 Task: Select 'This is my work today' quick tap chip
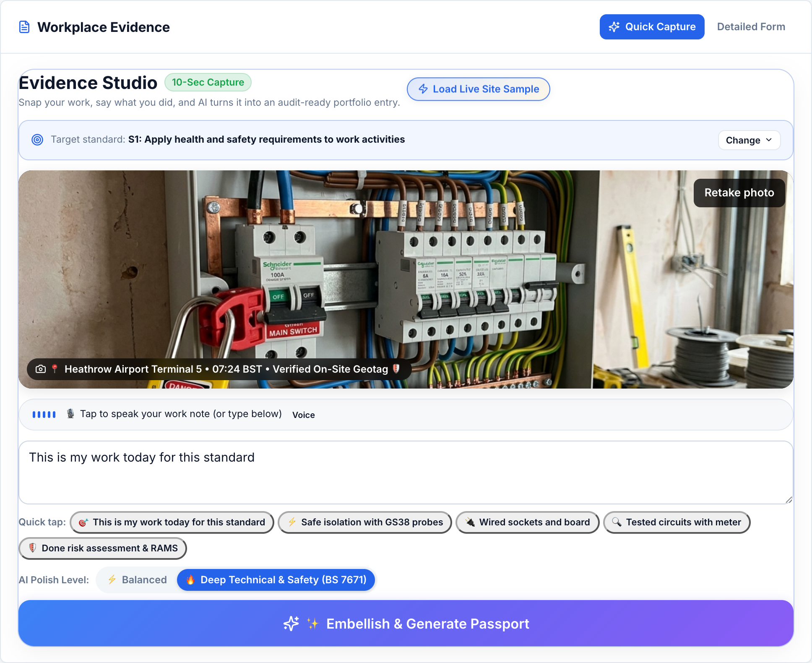[172, 522]
